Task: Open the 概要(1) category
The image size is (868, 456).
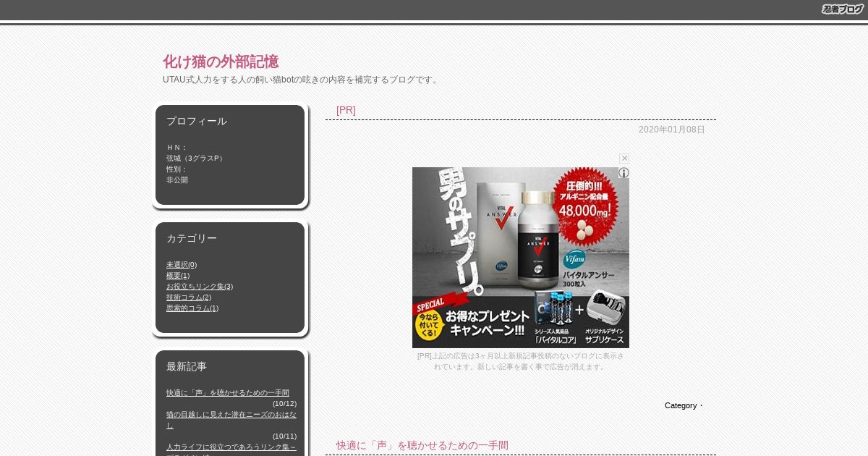Action: tap(178, 276)
